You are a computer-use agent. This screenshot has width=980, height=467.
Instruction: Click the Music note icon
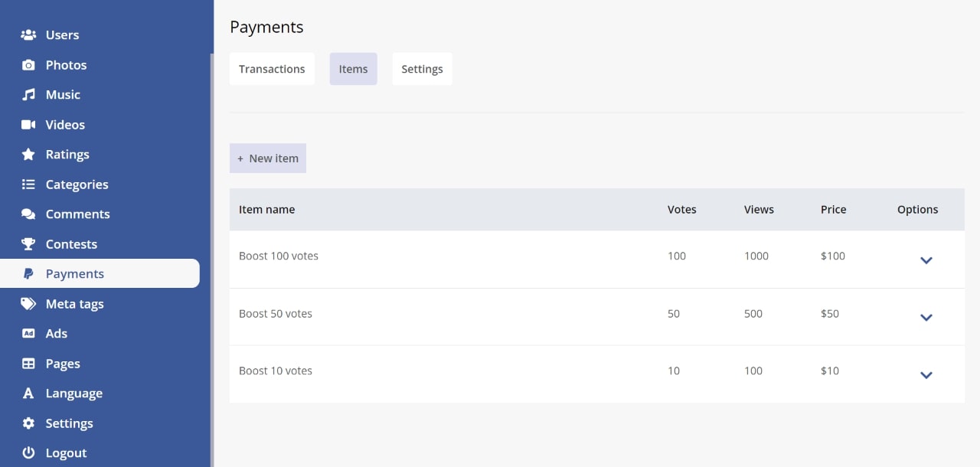[28, 95]
